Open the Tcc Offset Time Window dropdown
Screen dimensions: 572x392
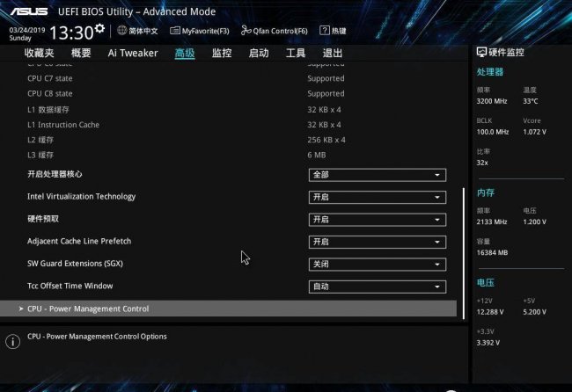(378, 287)
